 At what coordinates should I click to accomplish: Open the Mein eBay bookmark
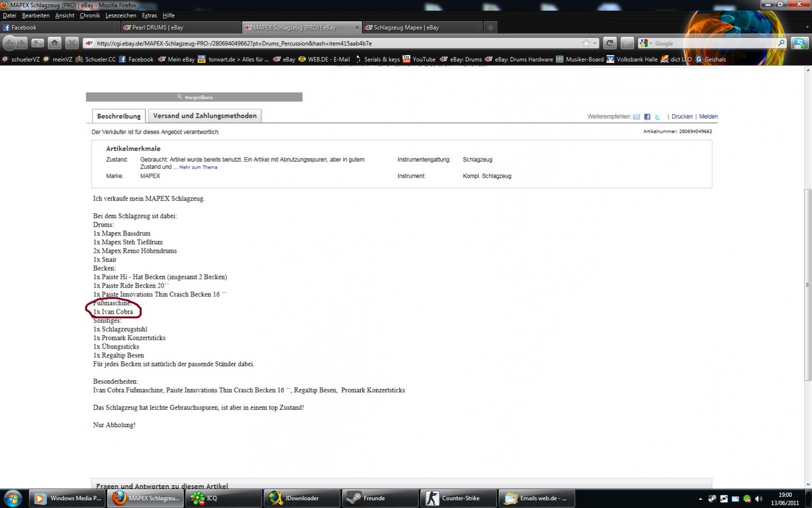[176, 59]
